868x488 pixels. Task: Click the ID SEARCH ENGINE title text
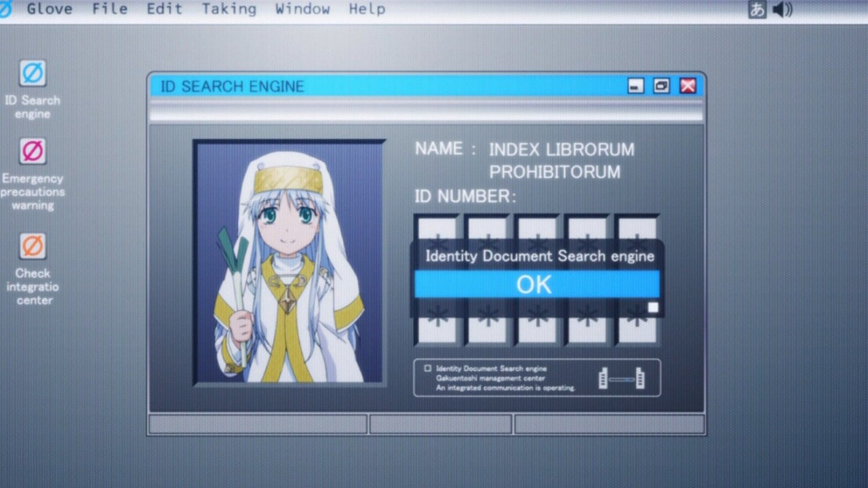coord(232,87)
